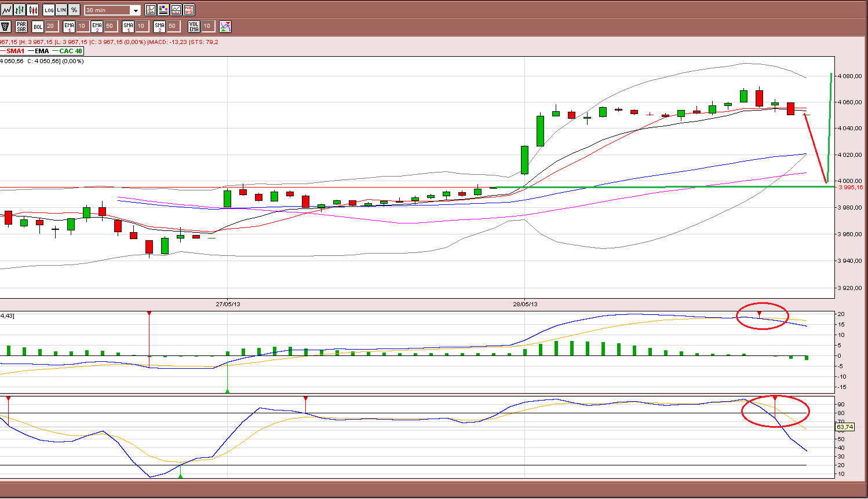Click the chart cursor indicator icon
Screen dimensions: 868x499
(151, 10)
